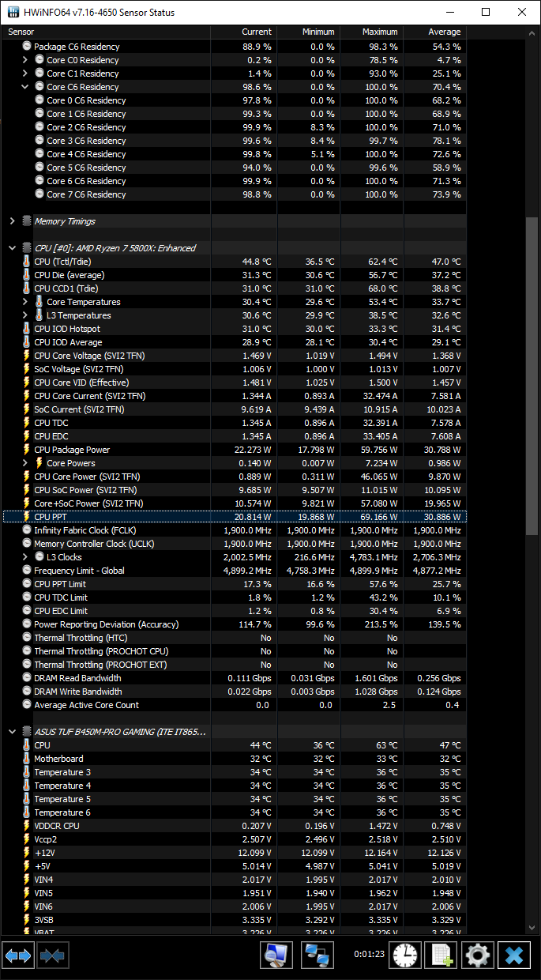Select the CPU EDC row
541x980 pixels.
235,436
